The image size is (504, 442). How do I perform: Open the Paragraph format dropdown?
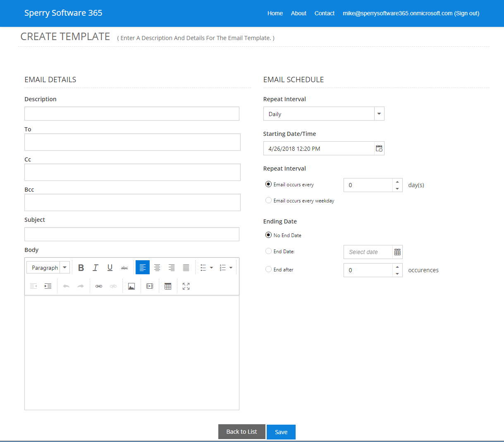point(65,268)
